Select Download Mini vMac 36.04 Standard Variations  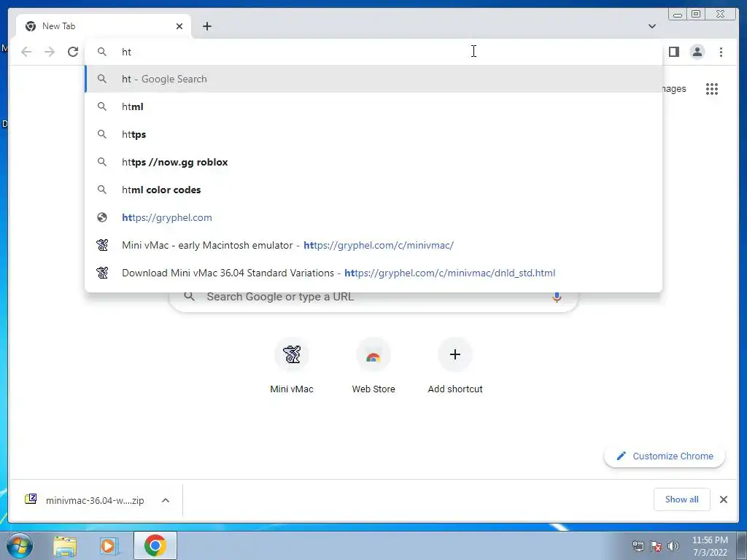373,273
